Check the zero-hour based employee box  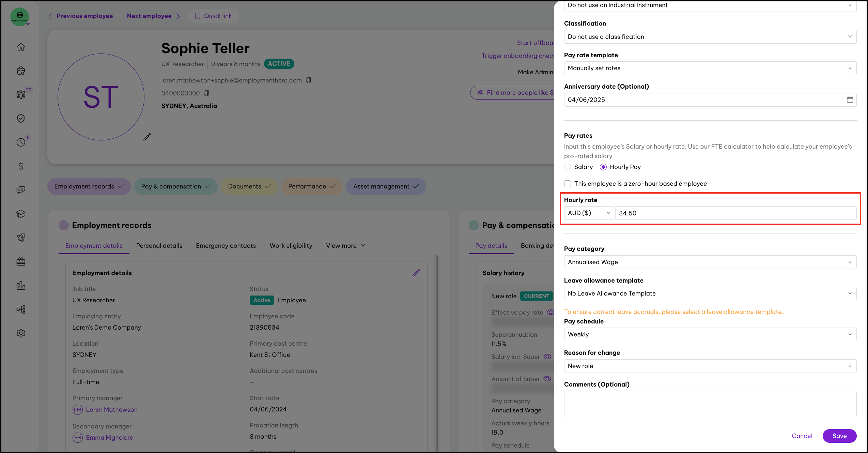pos(568,184)
